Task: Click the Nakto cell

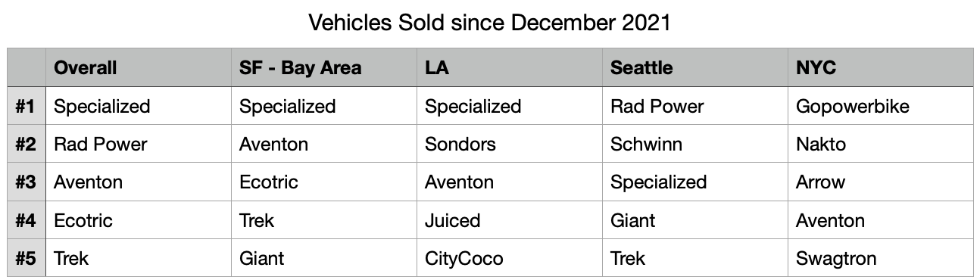Action: point(881,144)
